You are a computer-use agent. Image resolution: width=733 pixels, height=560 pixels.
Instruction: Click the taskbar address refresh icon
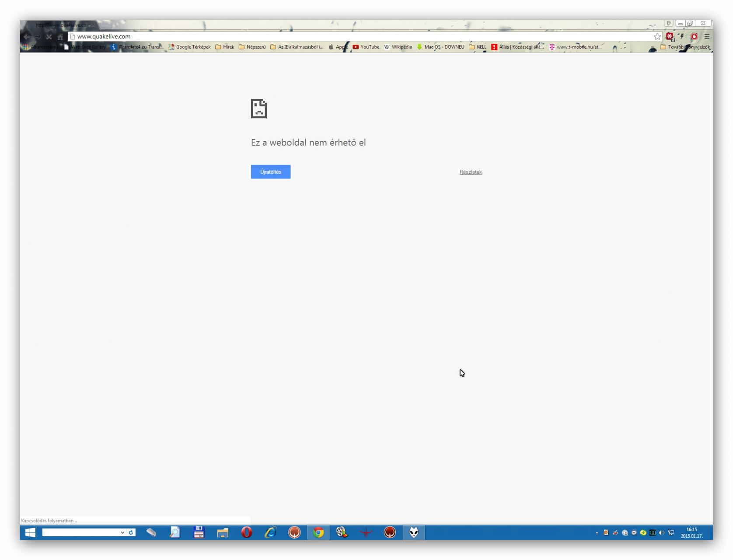pyautogui.click(x=131, y=532)
